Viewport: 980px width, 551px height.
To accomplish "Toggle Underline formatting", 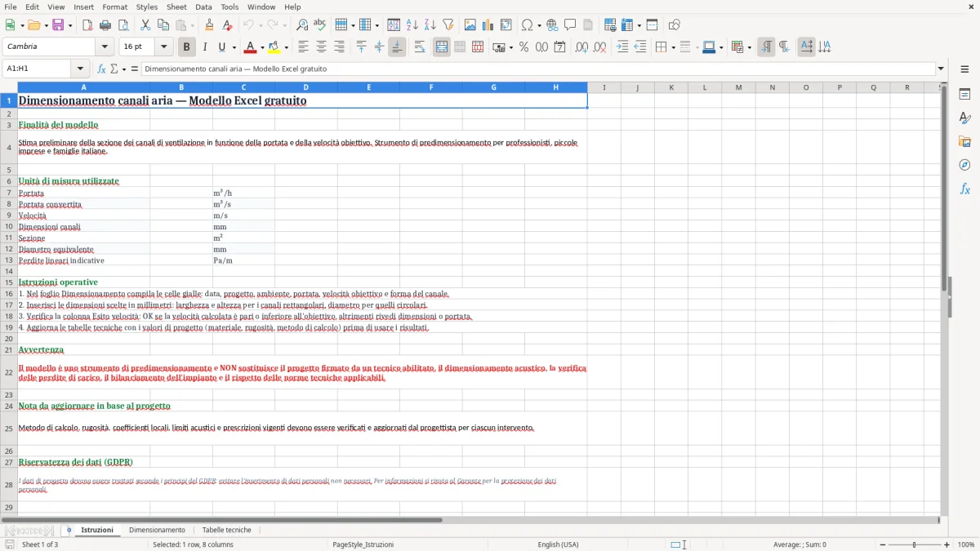I will pos(222,47).
